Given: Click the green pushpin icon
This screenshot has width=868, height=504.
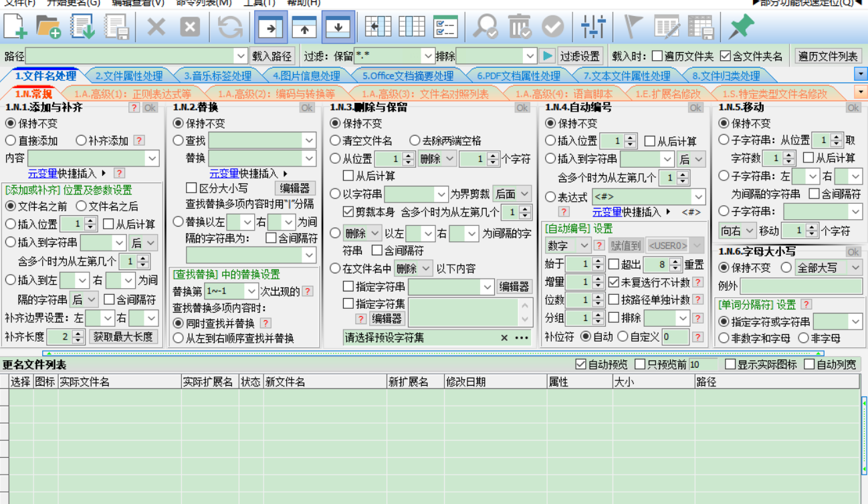Looking at the screenshot, I should (x=741, y=27).
